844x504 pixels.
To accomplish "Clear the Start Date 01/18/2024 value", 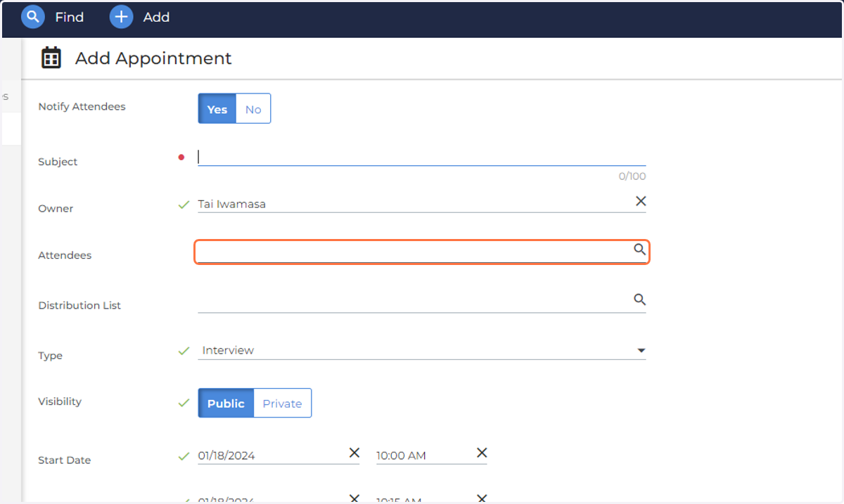I will pyautogui.click(x=354, y=453).
